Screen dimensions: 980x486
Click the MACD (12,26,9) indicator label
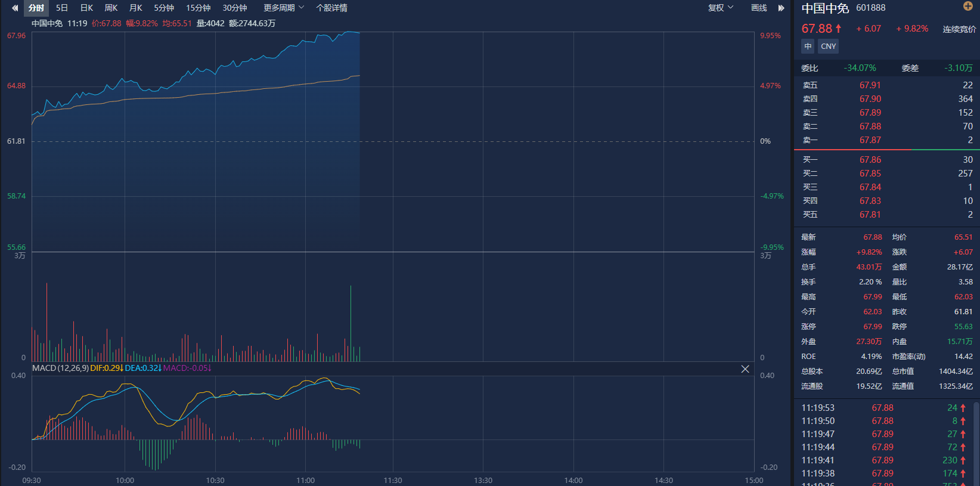tap(60, 368)
